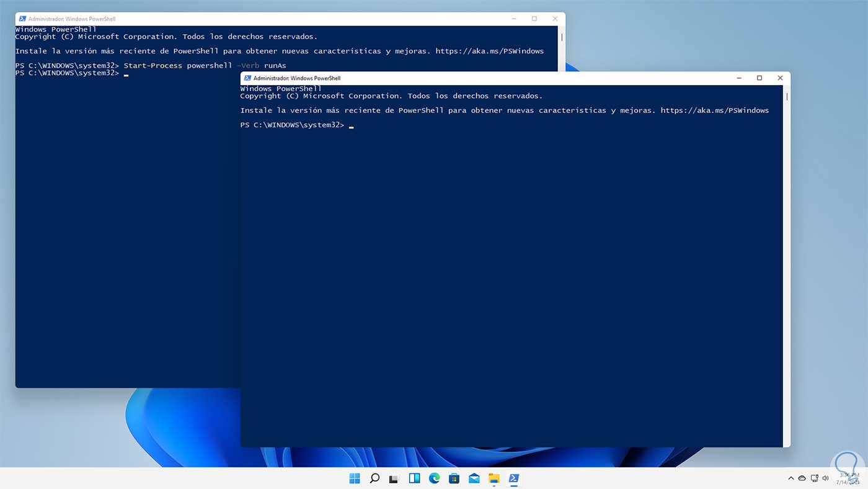Image resolution: width=868 pixels, height=489 pixels.
Task: Open the Widgets panel from taskbar
Action: (414, 478)
